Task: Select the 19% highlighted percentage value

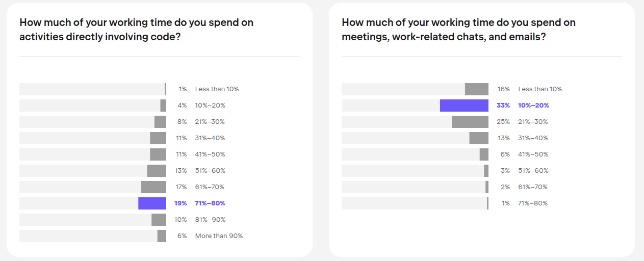Action: point(181,203)
